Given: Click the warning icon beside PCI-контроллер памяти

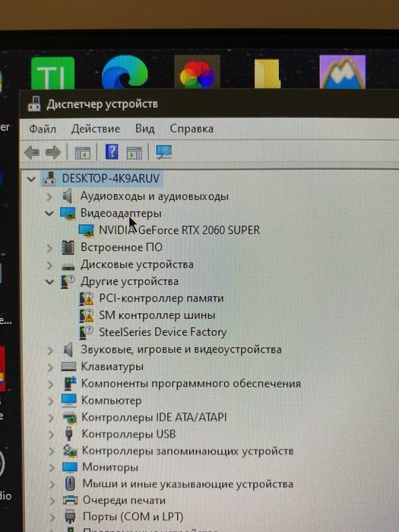Looking at the screenshot, I should (87, 299).
